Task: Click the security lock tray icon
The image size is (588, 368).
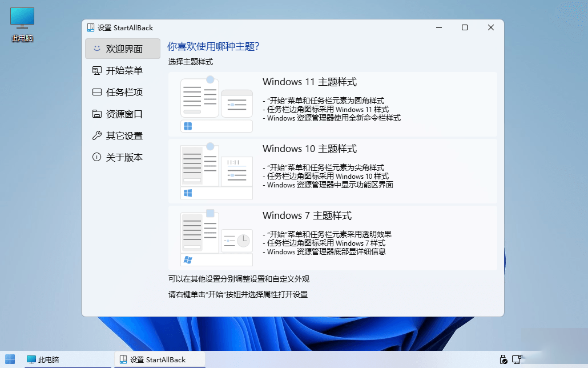Action: tap(504, 360)
